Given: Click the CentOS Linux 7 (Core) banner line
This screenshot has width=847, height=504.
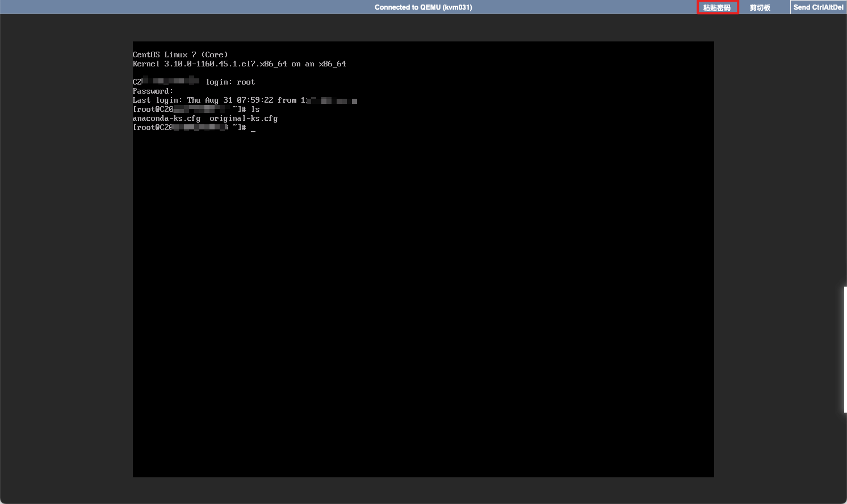Looking at the screenshot, I should tap(180, 55).
